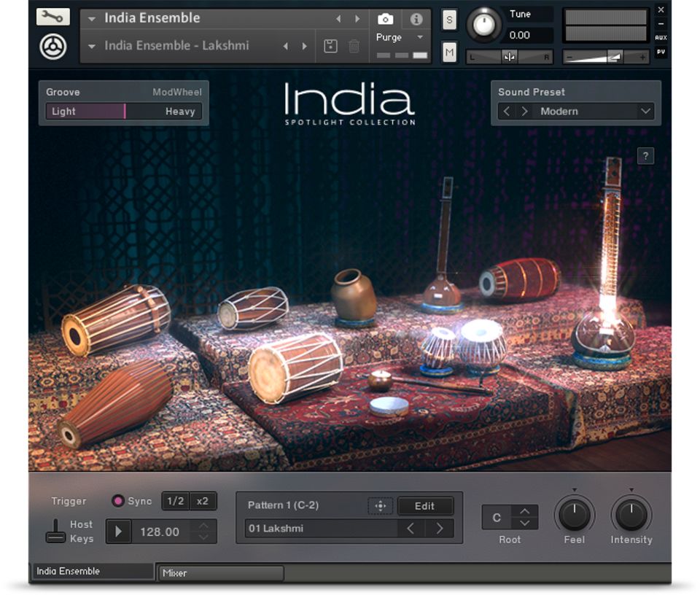Image resolution: width=700 pixels, height=595 pixels.
Task: Open the India Ensemble instrument dropdown arrow
Action: 92,19
